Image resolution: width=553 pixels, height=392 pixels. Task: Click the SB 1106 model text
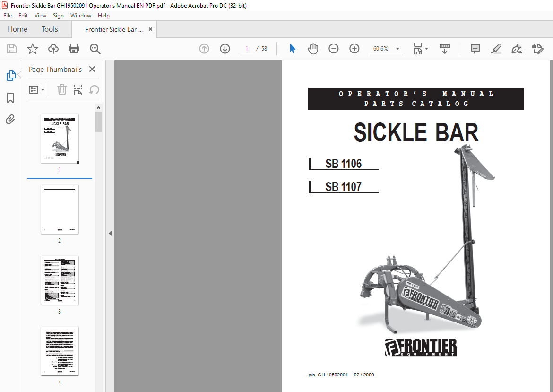pos(344,164)
